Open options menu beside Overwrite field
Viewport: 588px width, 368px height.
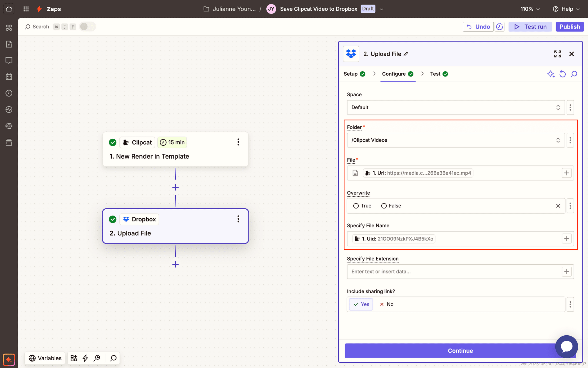tap(570, 206)
